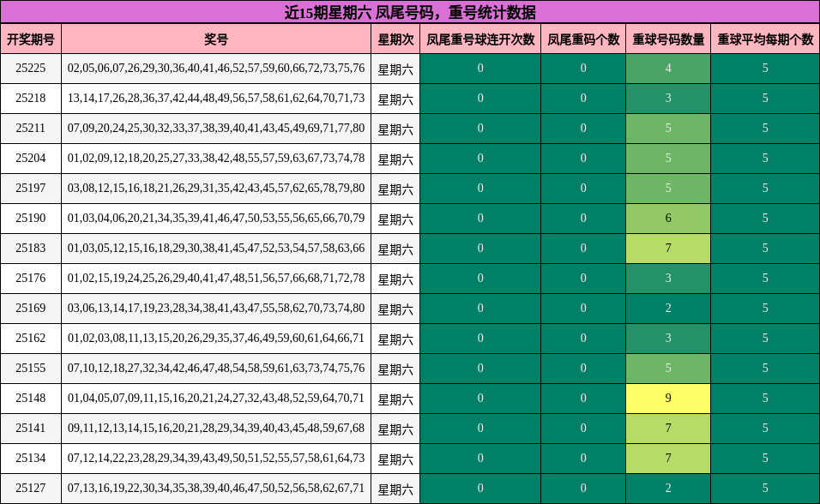Viewport: 820px width, 504px height.
Task: Select issue number 25162
Action: [30, 338]
